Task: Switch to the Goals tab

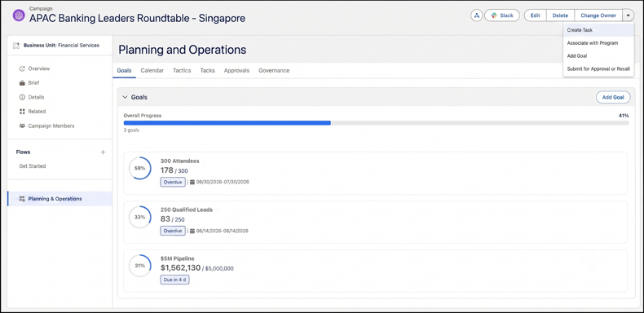Action: point(124,71)
